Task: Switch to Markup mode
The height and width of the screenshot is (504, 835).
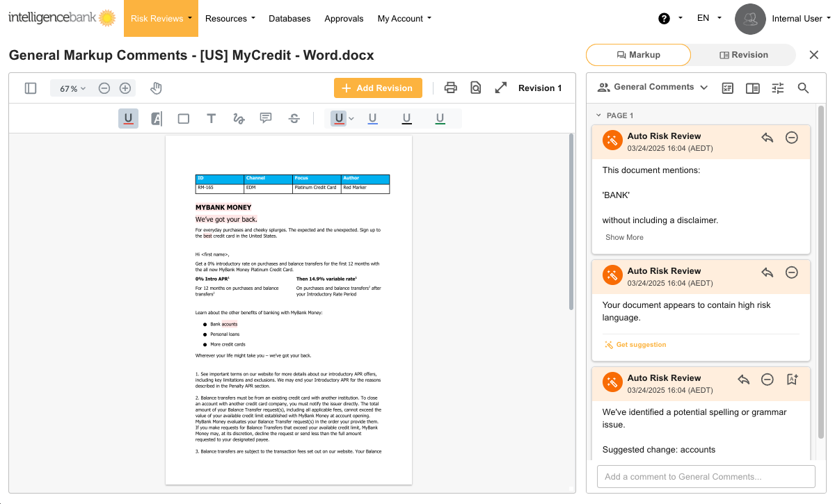Action: [638, 55]
